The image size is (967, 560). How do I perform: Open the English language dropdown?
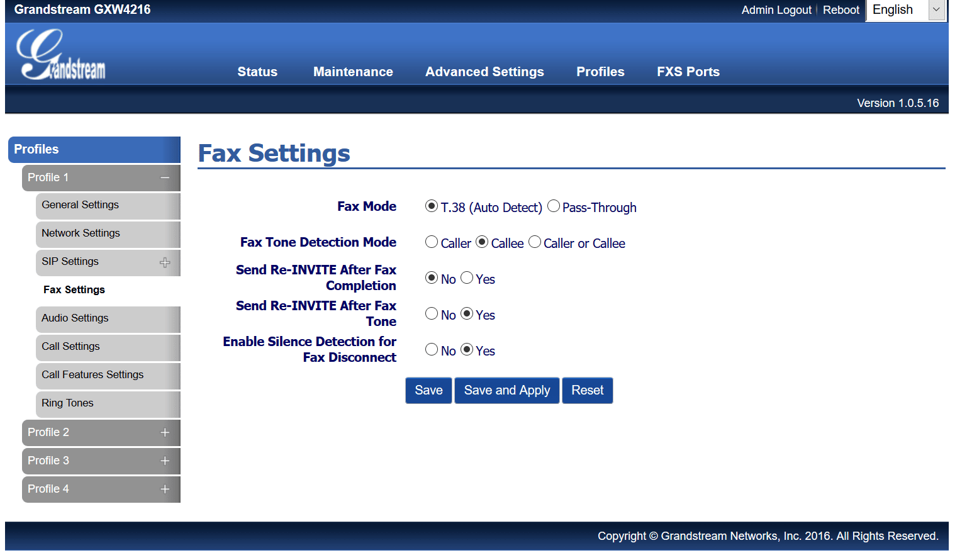[906, 10]
